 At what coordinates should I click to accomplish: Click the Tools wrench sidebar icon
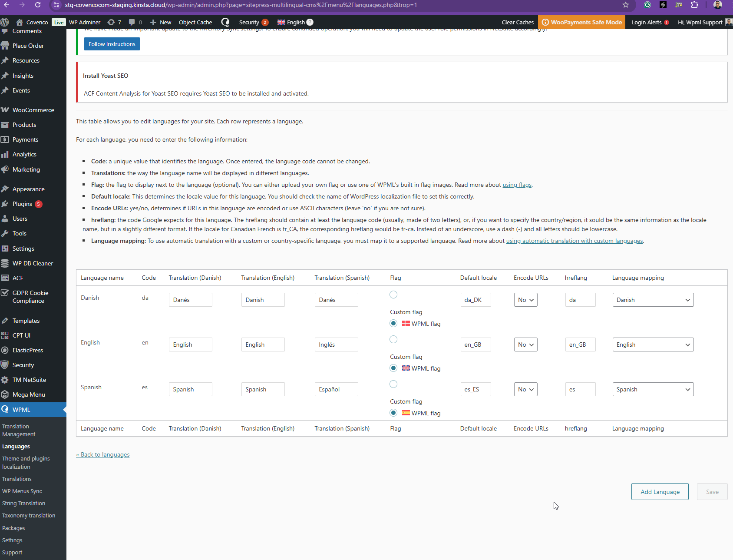(x=5, y=233)
